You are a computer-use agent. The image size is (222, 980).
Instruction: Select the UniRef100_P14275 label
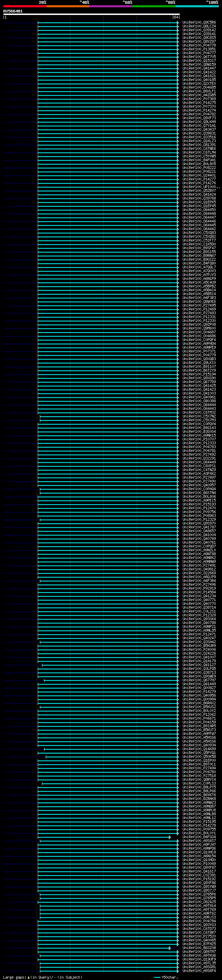199,103
